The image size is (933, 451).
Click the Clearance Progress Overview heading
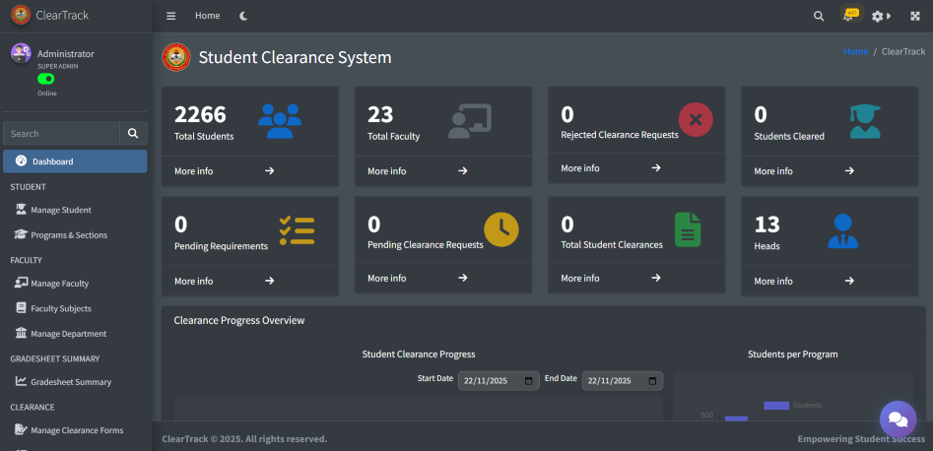point(239,321)
